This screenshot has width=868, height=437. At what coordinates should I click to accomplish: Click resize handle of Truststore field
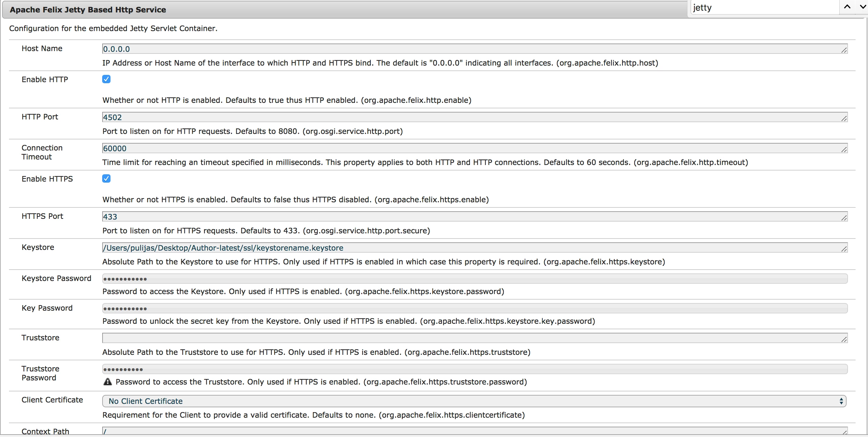(x=844, y=340)
